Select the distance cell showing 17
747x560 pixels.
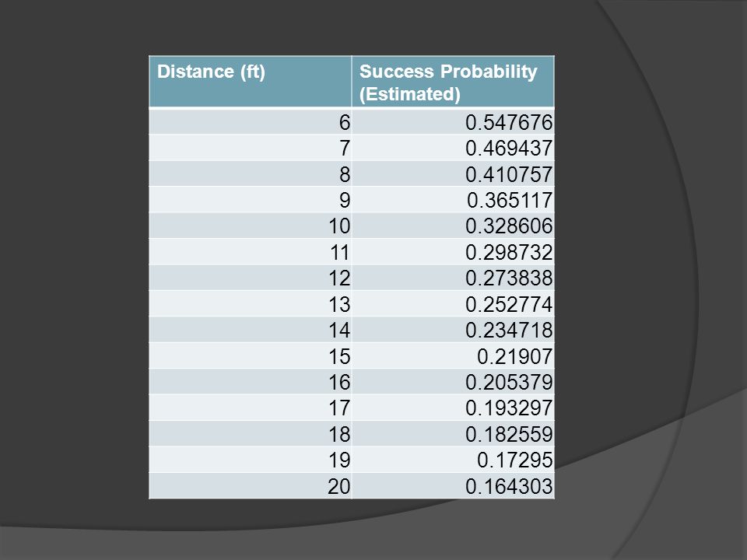(251, 408)
